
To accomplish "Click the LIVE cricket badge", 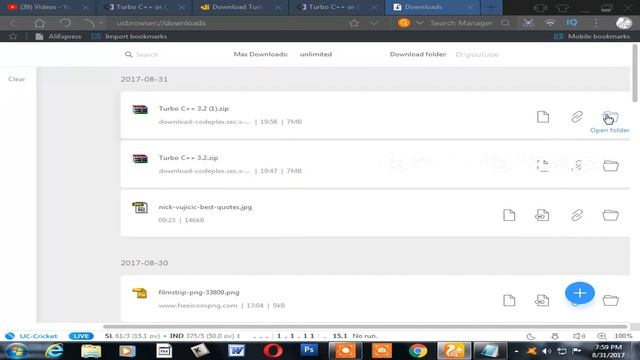I will 81,336.
